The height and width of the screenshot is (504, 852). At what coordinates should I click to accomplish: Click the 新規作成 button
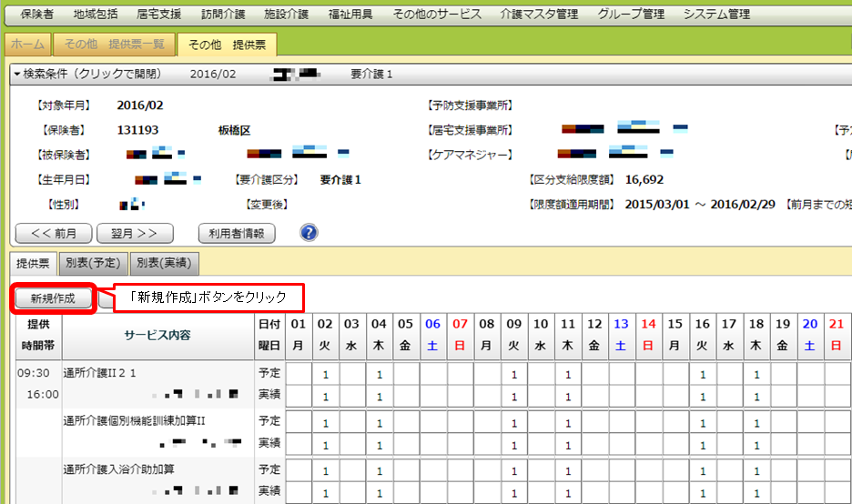(53, 298)
